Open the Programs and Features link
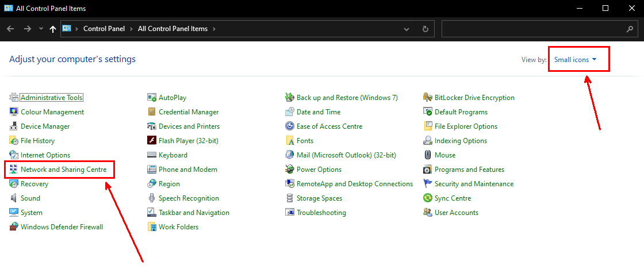644x269 pixels. tap(469, 170)
